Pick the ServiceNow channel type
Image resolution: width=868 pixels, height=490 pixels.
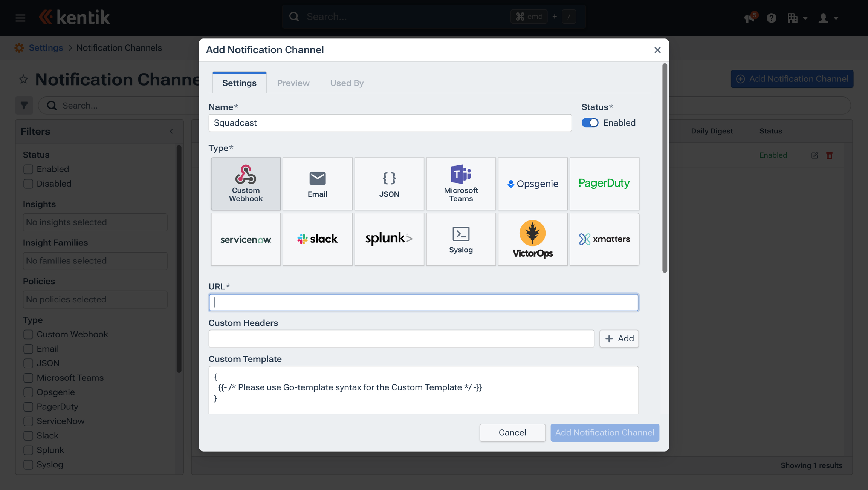[x=246, y=239]
